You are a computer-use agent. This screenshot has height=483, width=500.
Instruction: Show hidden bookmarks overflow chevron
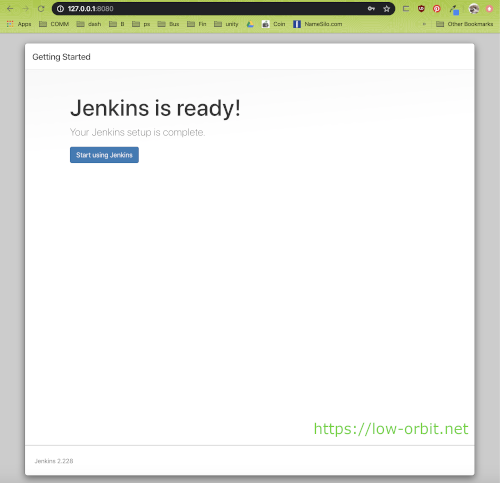pyautogui.click(x=424, y=24)
